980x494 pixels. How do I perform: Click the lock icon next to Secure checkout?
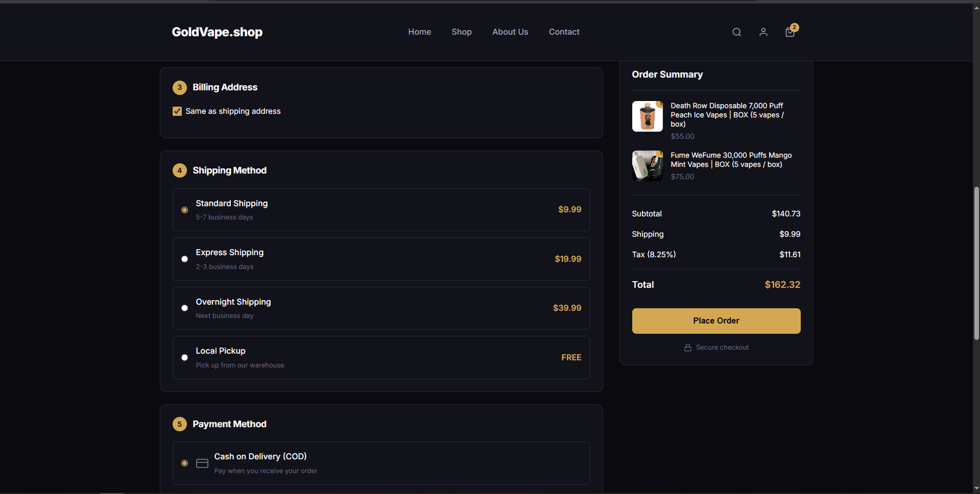click(688, 348)
